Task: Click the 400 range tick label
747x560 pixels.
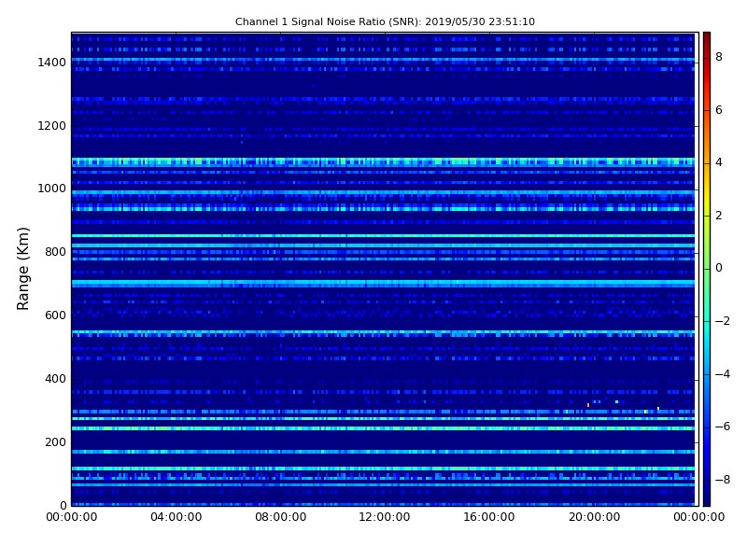Action: (55, 379)
